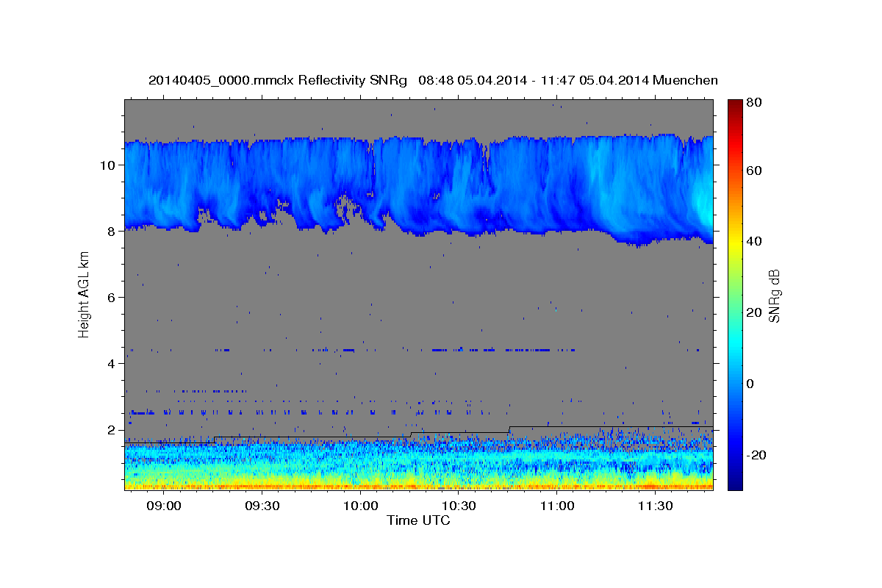The width and height of the screenshot is (882, 588).
Task: Select the 'Height AGL km' axis label
Action: (85, 295)
